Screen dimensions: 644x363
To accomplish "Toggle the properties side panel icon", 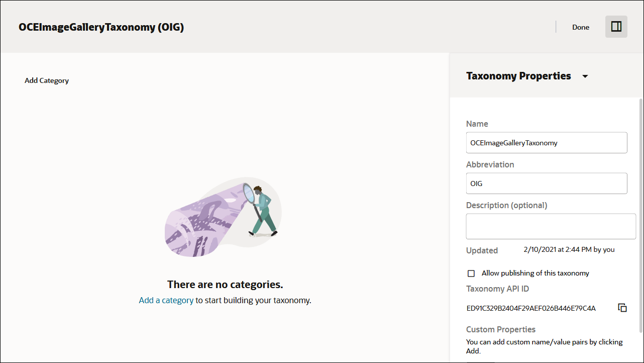I will pos(616,26).
